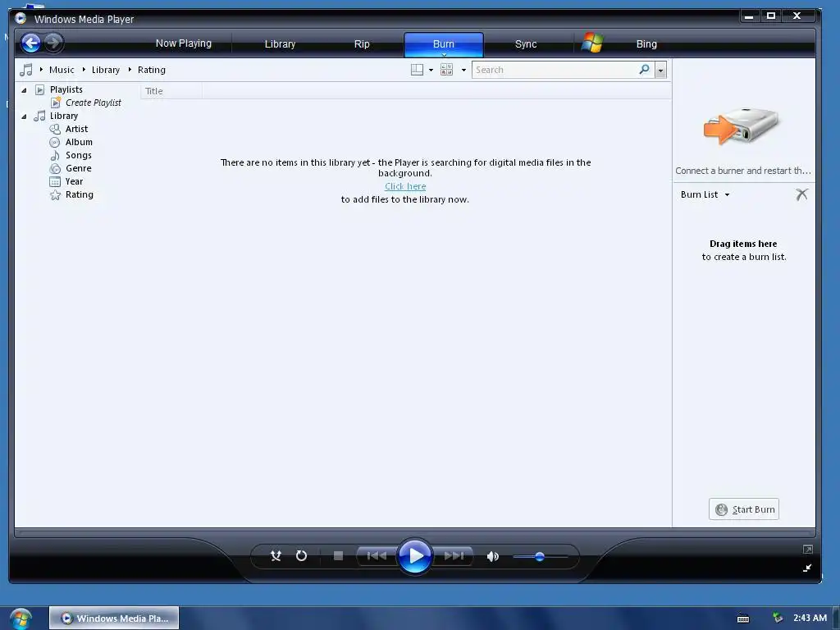Open the Library tab
This screenshot has height=630, width=840.
pos(280,44)
